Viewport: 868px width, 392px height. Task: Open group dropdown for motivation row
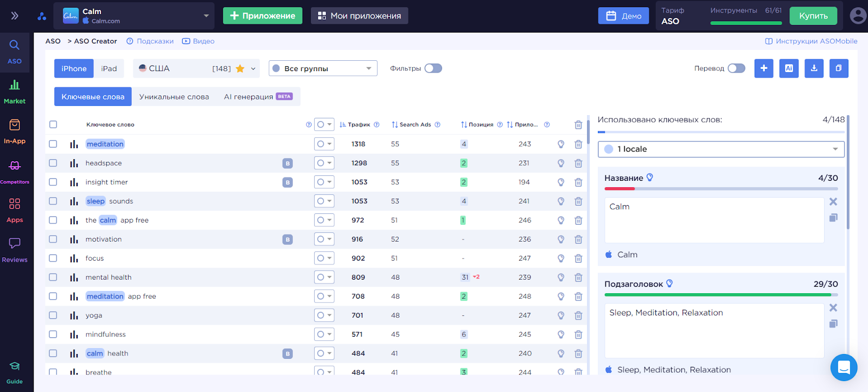pyautogui.click(x=324, y=239)
